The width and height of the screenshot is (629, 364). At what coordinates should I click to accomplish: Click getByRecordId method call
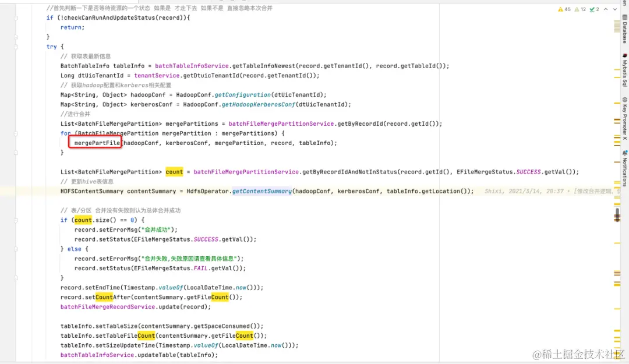pos(361,123)
